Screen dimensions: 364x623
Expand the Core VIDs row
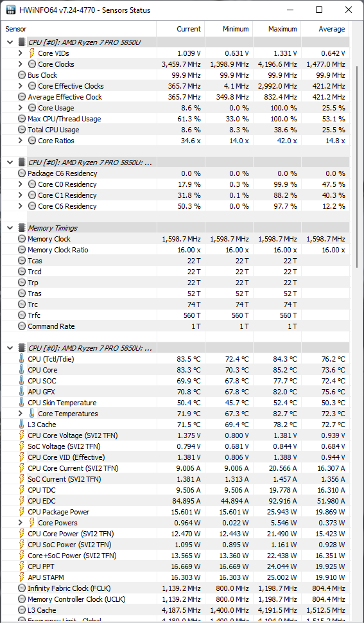coord(21,53)
